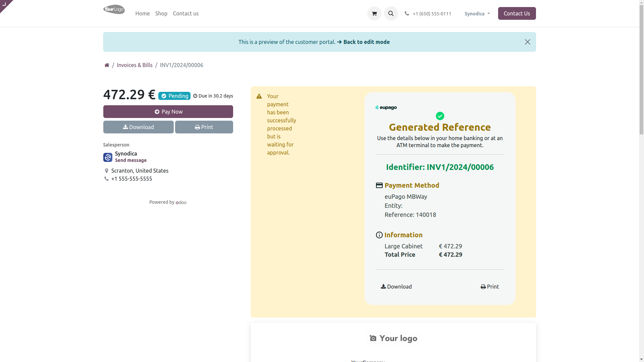
Task: Click the YourLogo header logo
Action: [114, 9]
